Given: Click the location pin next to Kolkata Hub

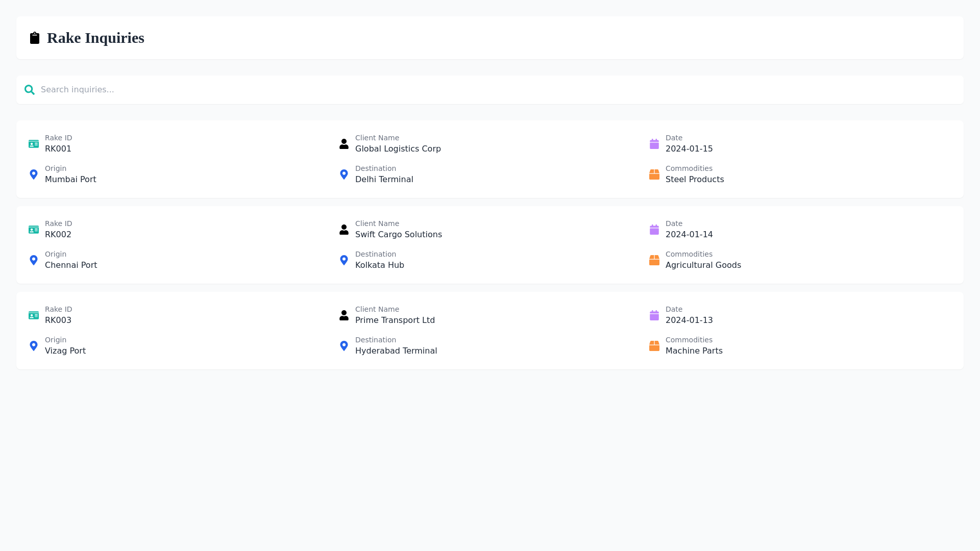Looking at the screenshot, I should click(x=344, y=260).
